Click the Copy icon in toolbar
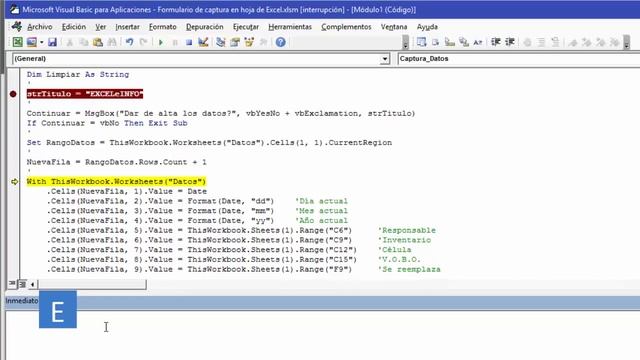The width and height of the screenshot is (640, 360). pos(84,42)
